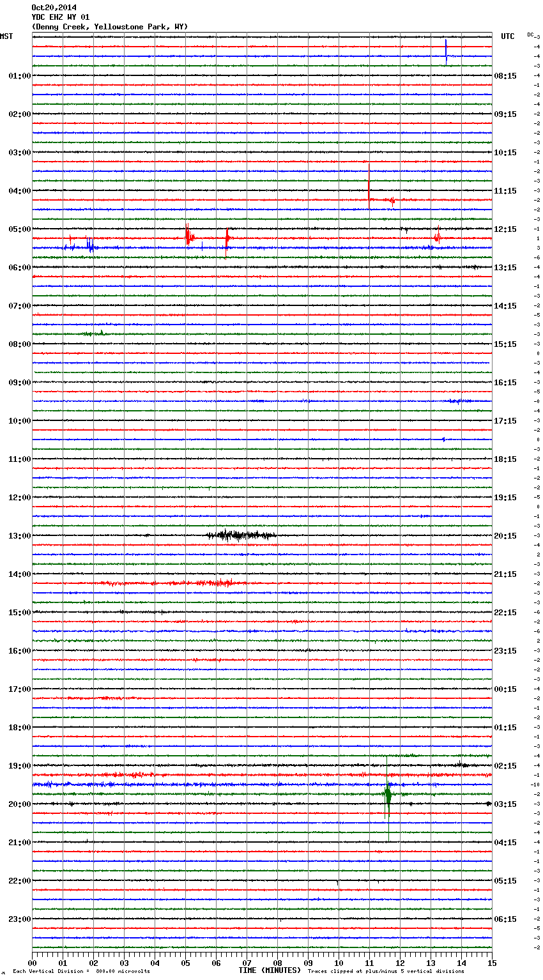Screen dimensions: 543x980
Task: Click the 15:00 MST time label
Action: point(19,613)
